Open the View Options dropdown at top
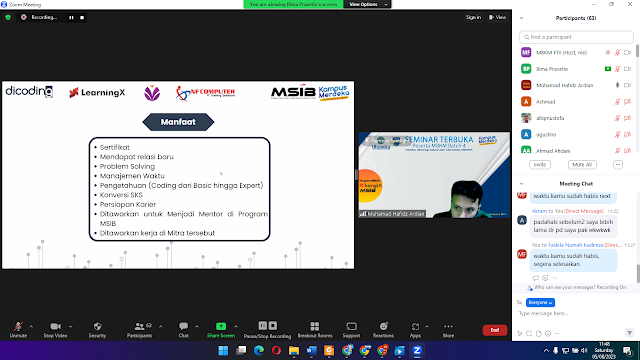This screenshot has width=640, height=360. pyautogui.click(x=367, y=4)
